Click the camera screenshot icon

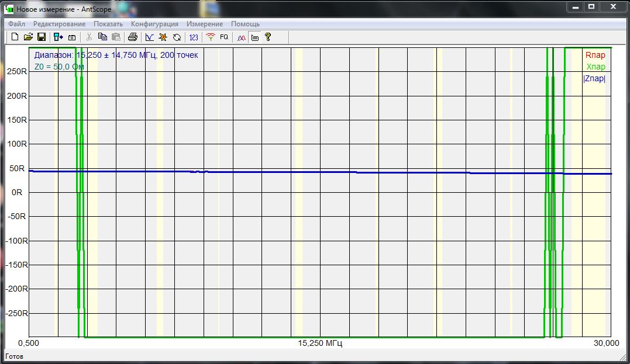[72, 37]
